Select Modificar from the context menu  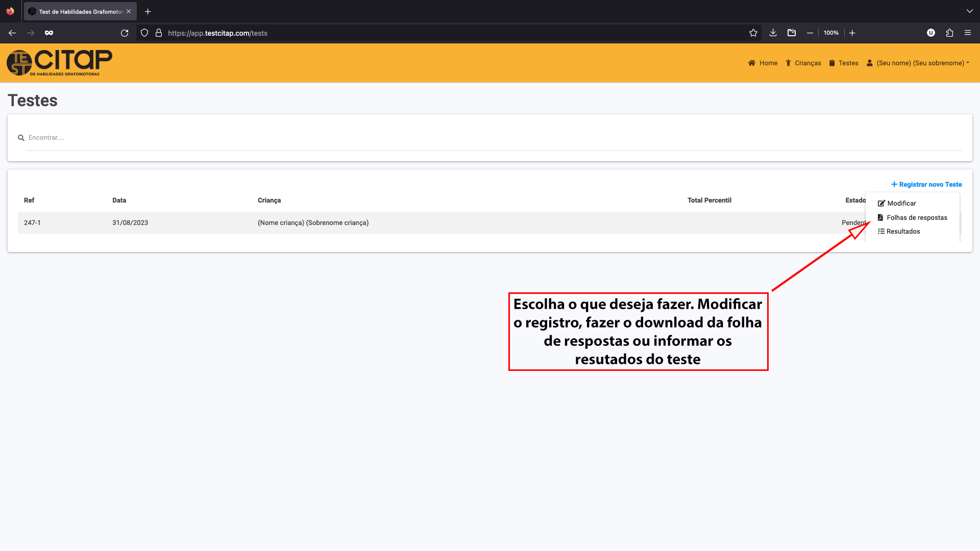(x=901, y=204)
